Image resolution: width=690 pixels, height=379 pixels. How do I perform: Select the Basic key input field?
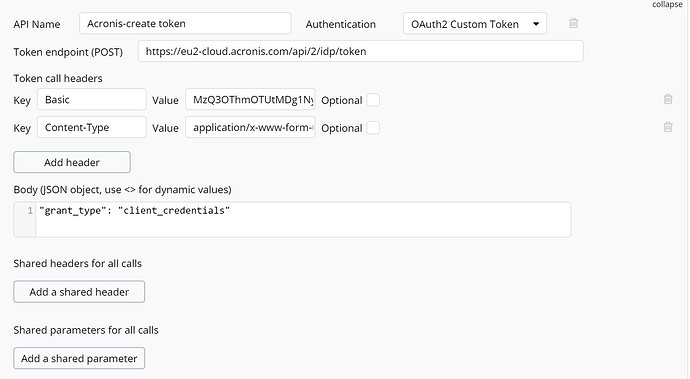click(x=92, y=99)
